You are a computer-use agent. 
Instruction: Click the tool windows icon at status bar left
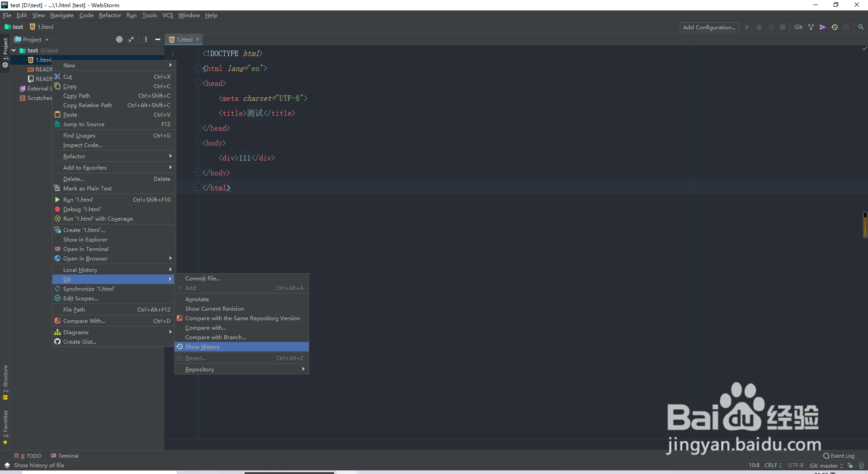click(x=7, y=465)
